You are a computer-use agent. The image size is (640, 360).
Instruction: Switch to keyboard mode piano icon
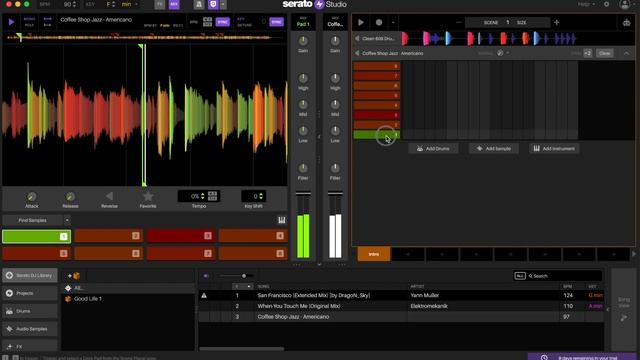pos(282,220)
